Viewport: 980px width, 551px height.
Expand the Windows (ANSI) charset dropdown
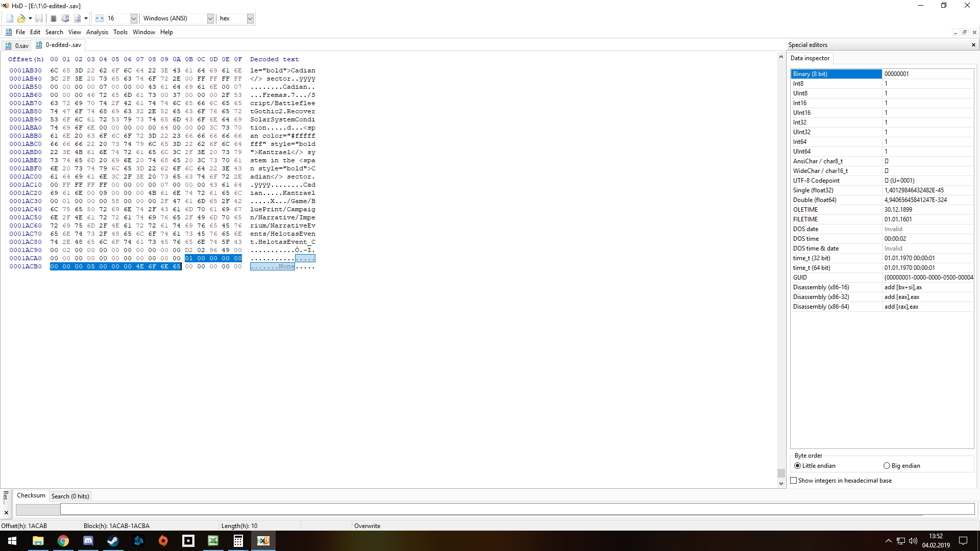(210, 18)
